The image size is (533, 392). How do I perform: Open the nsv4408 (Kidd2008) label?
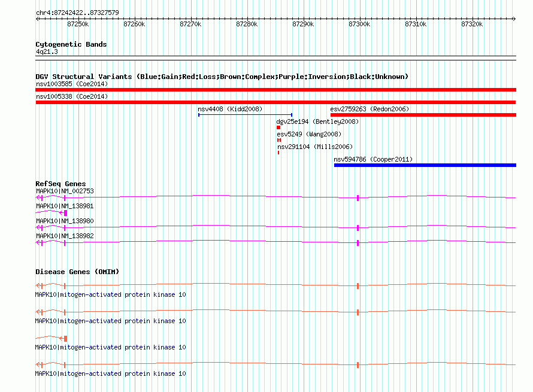[x=230, y=109]
